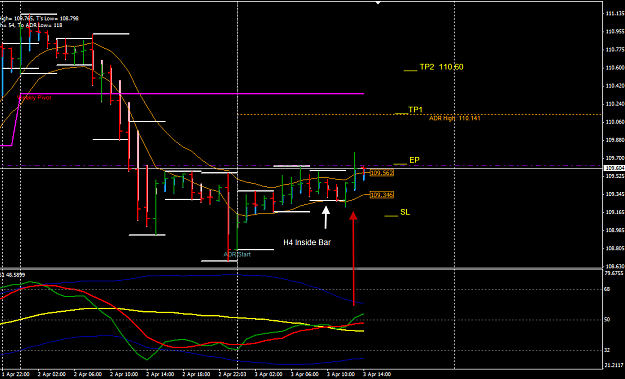Click the 108.805 price axis value

click(x=614, y=248)
